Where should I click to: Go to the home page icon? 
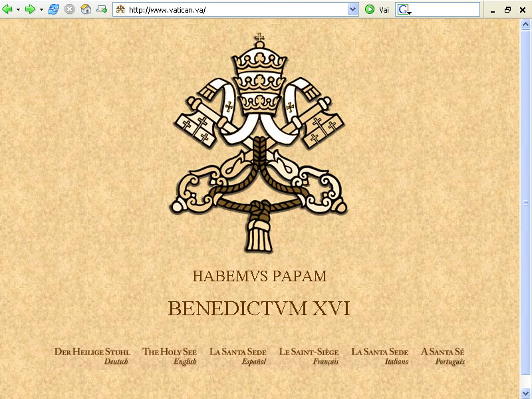click(86, 9)
